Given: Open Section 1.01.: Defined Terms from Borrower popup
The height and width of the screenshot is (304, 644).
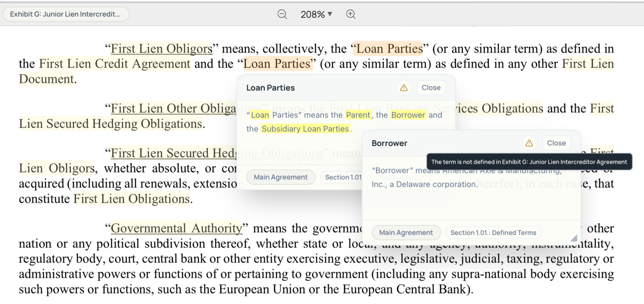Looking at the screenshot, I should tap(493, 232).
